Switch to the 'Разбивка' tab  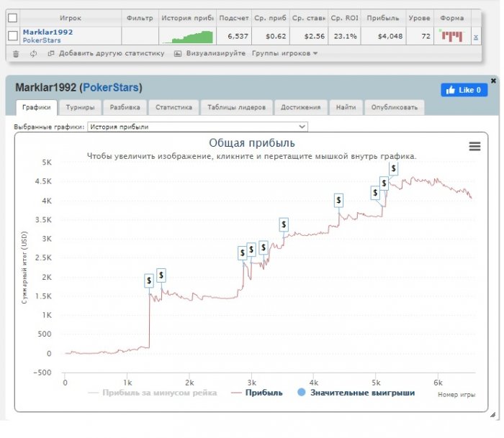125,107
